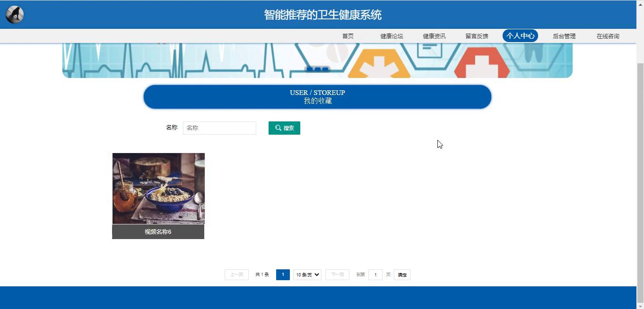The image size is (644, 309).
Task: Open 后台管理 in the navigation bar
Action: pos(564,36)
